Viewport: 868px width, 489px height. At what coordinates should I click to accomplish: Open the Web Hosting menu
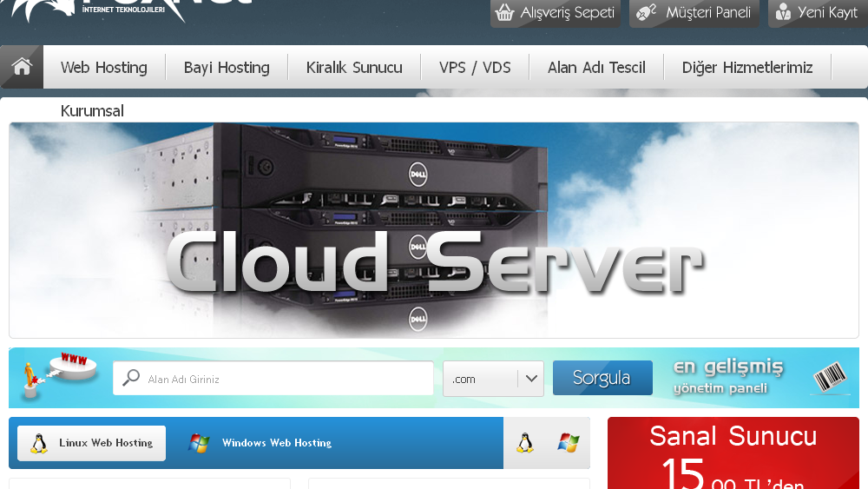pos(104,68)
